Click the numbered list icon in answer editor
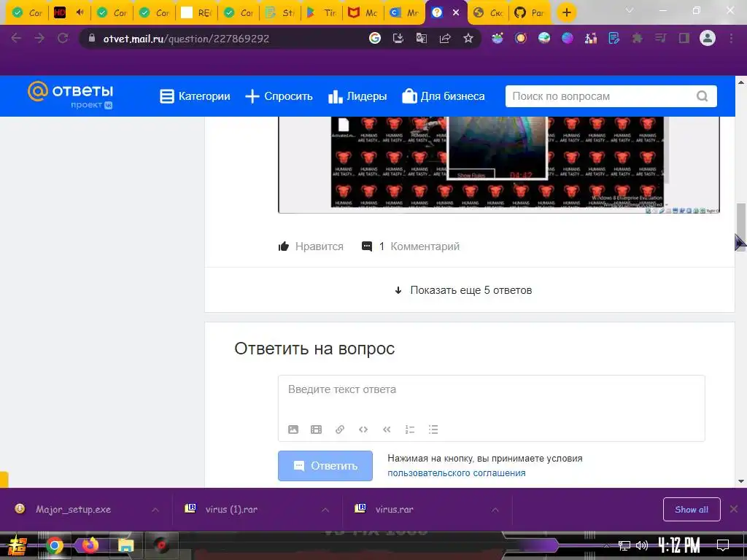The height and width of the screenshot is (560, 747). 410,429
